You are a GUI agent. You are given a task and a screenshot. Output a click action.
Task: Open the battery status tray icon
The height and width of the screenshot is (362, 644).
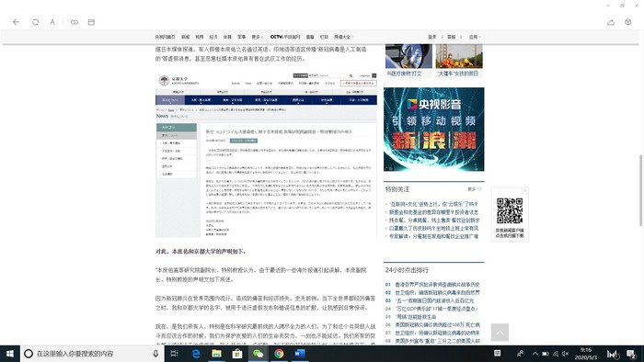(546, 354)
